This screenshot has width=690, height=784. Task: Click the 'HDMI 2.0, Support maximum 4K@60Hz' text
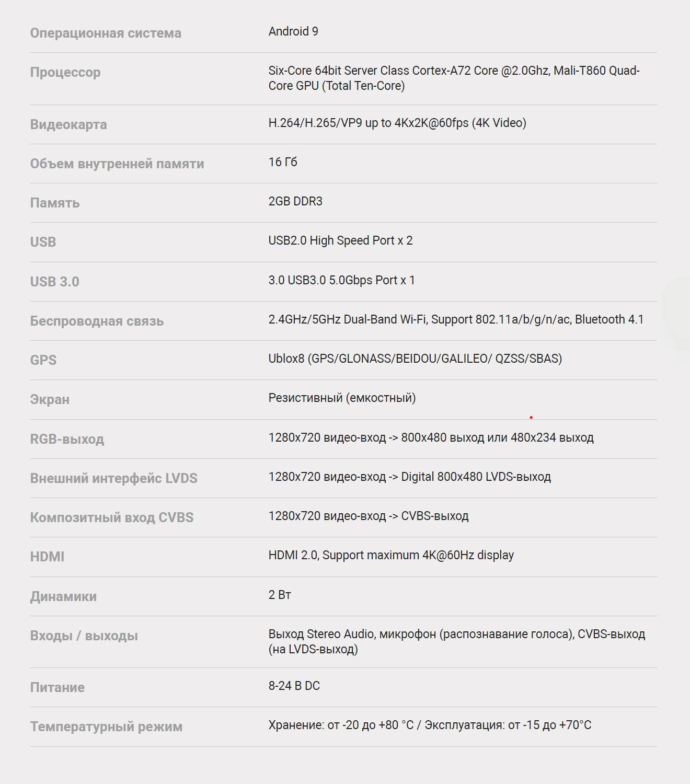coord(391,555)
